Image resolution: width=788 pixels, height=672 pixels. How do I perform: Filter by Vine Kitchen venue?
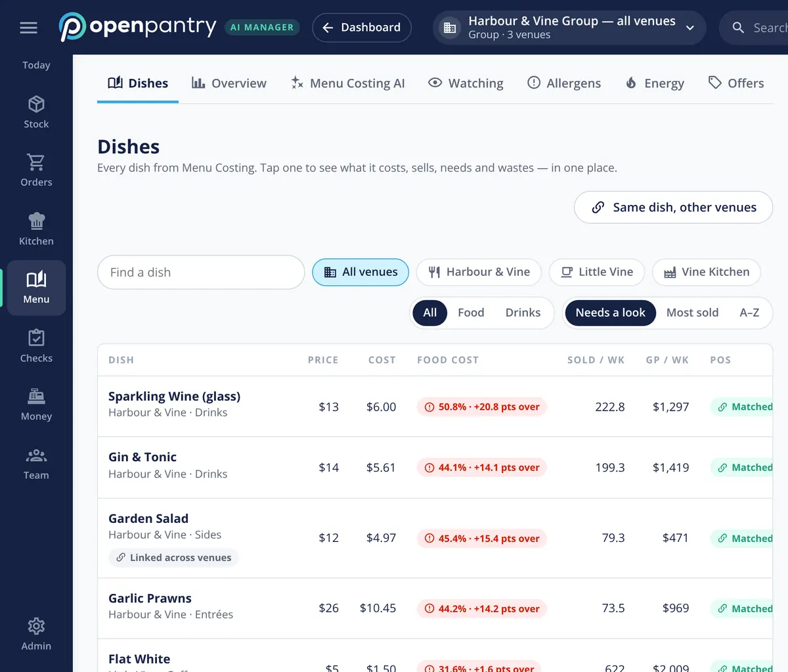tap(706, 272)
